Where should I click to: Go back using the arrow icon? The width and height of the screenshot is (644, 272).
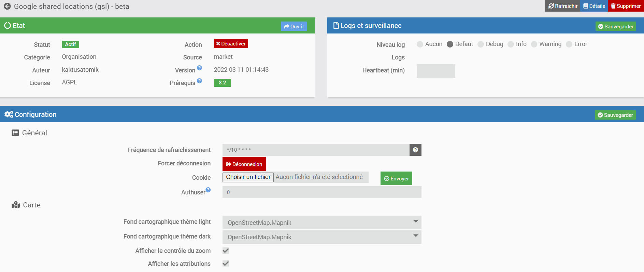7,6
